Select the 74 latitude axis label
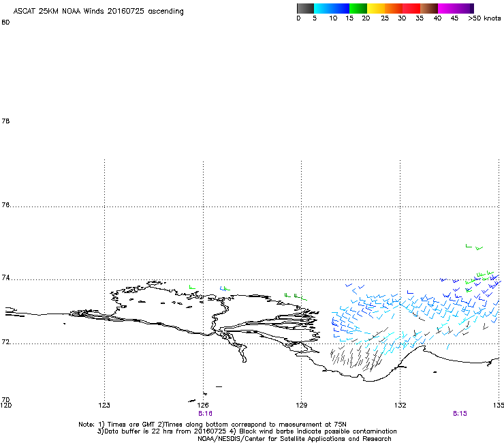Image resolution: width=504 pixels, height=443 pixels. pyautogui.click(x=5, y=277)
